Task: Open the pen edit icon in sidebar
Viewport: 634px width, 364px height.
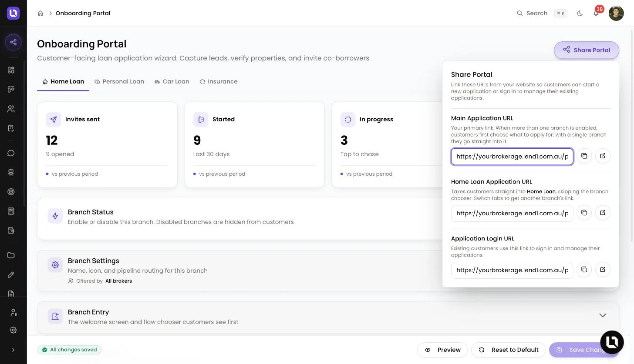Action: [x=11, y=275]
